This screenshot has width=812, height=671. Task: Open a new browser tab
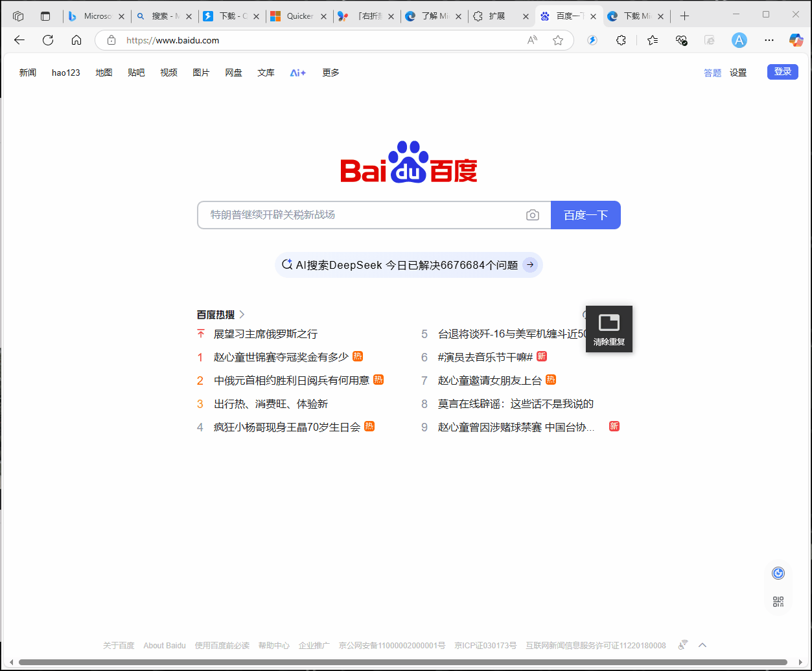pyautogui.click(x=684, y=16)
